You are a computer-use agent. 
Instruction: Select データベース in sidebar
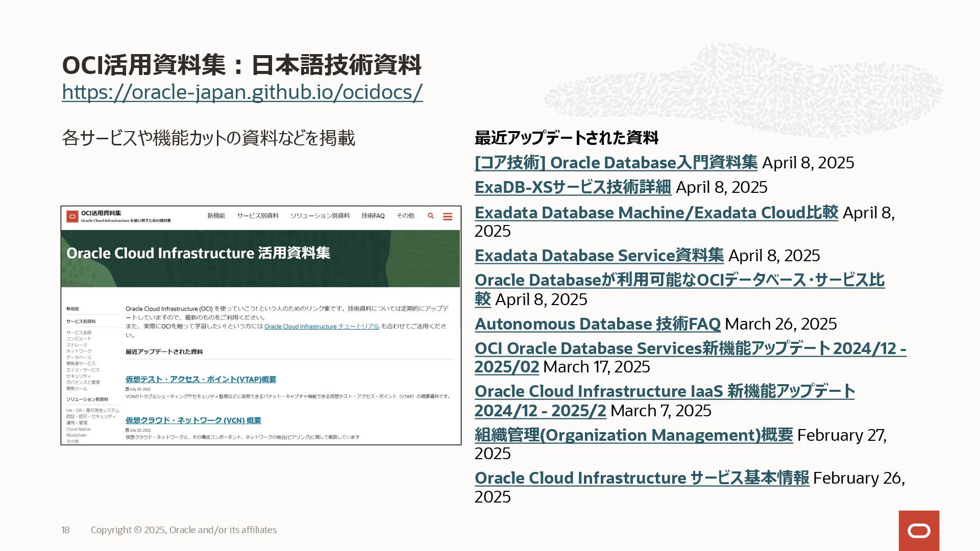click(79, 357)
